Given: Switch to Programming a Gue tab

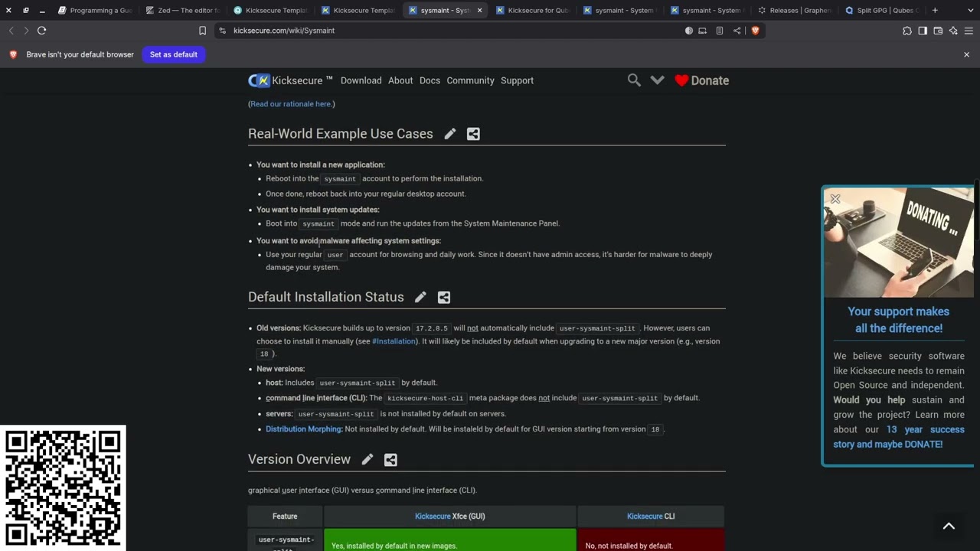Looking at the screenshot, I should pos(96,11).
